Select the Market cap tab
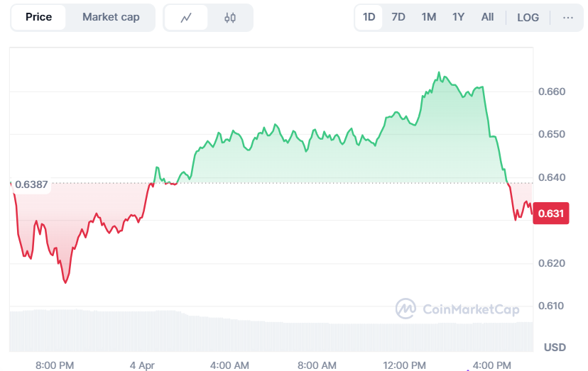This screenshot has height=371, width=588. 111,17
